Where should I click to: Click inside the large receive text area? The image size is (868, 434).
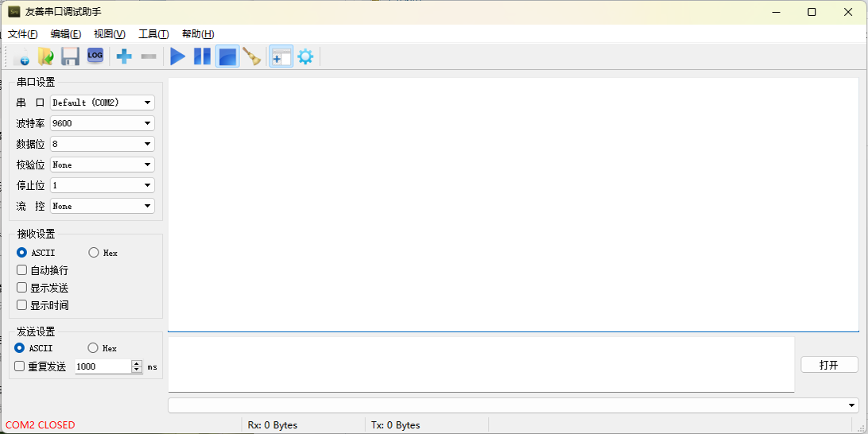513,204
